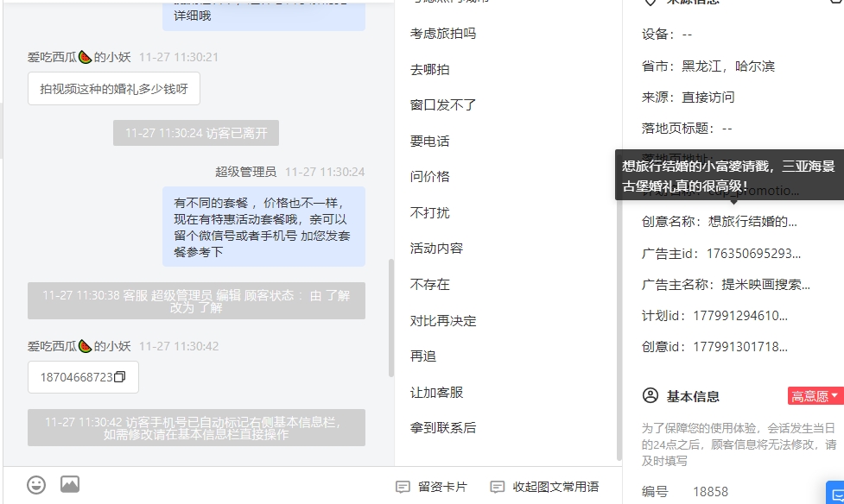Screen dimensions: 844x504
Task: Copy the phone number 18704668723
Action: pyautogui.click(x=119, y=376)
